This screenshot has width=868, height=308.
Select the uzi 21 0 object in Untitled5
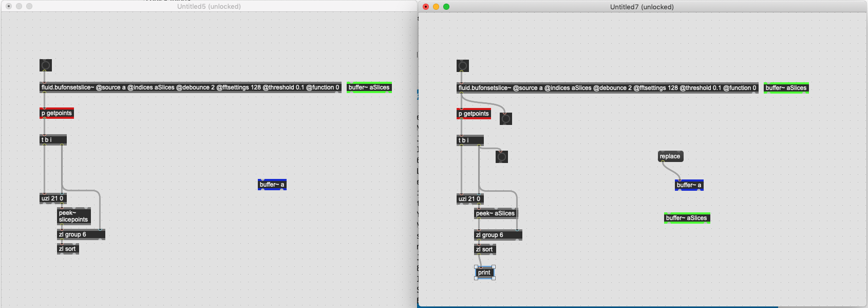tap(52, 198)
